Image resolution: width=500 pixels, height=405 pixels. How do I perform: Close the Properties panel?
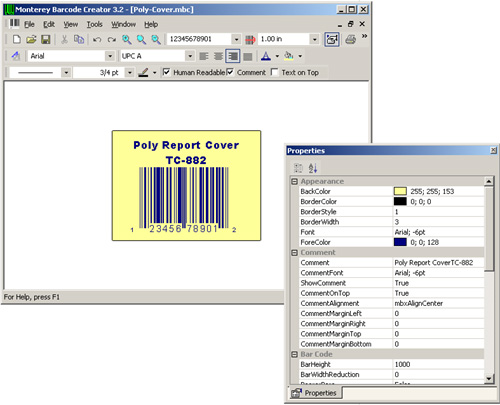(x=493, y=150)
